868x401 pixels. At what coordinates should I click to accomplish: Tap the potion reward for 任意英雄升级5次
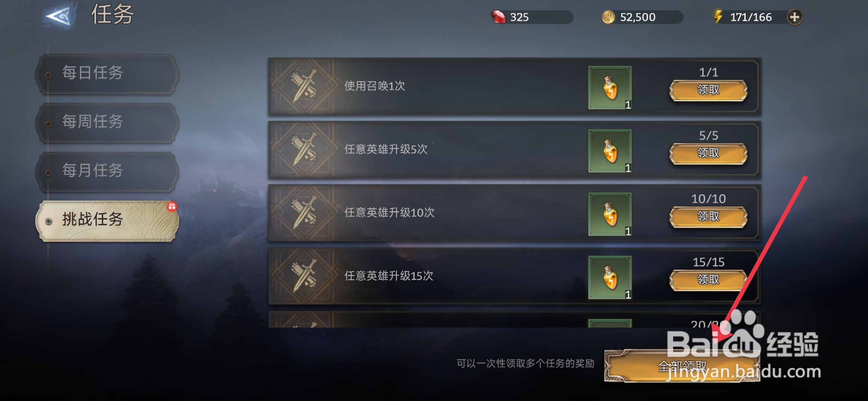point(610,151)
